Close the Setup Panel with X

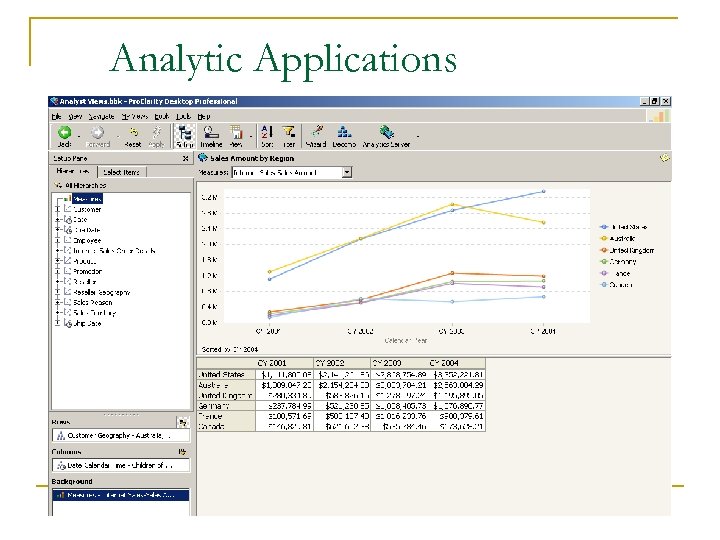tap(186, 158)
